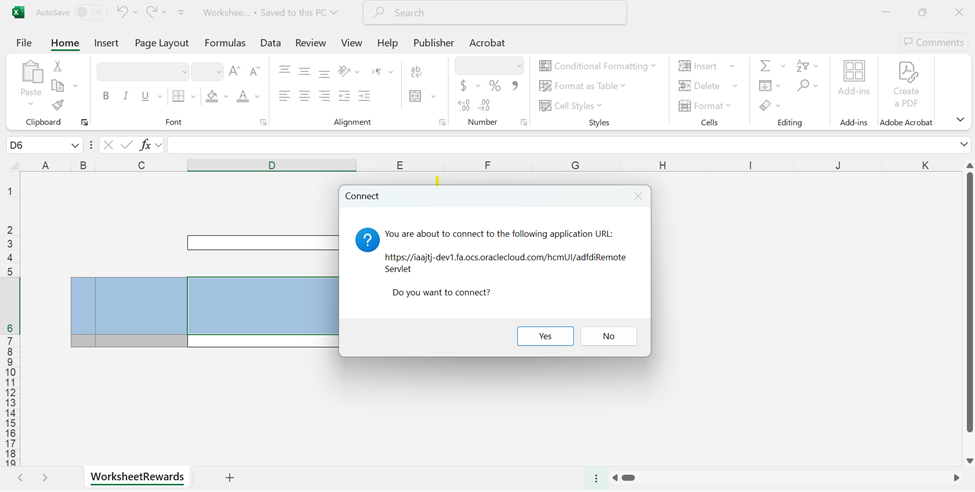Click the Undo arrow in title bar
The image size is (975, 492).
(122, 13)
